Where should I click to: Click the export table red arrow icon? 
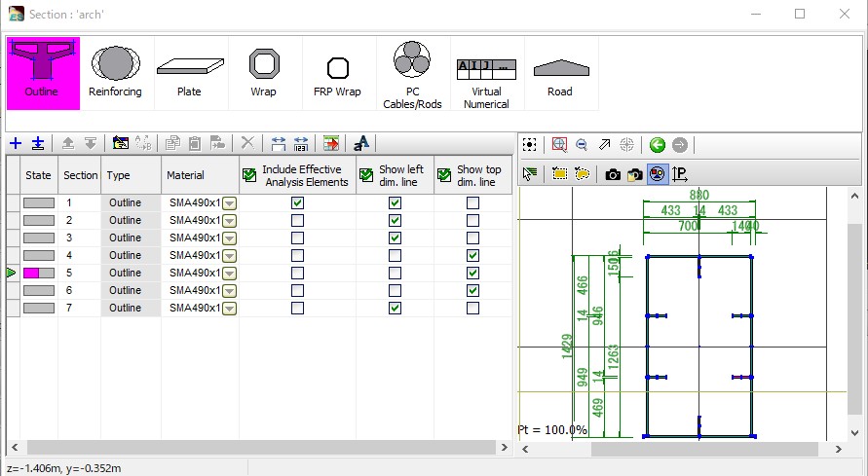(x=331, y=144)
